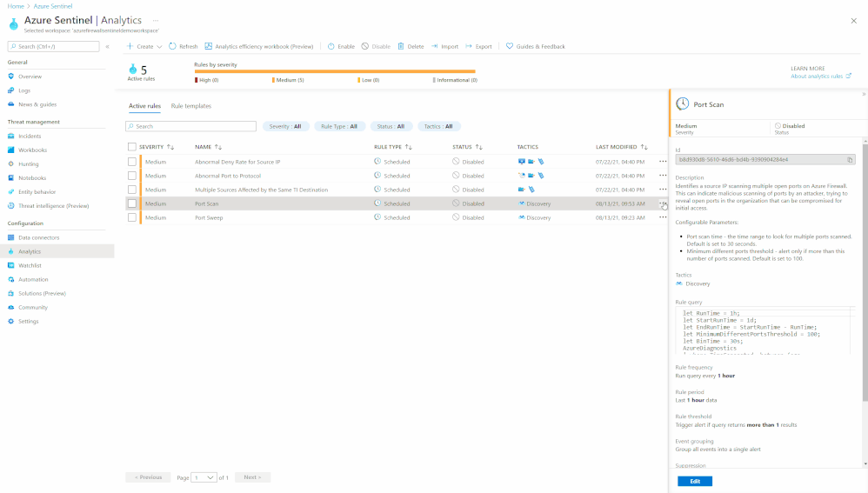Image resolution: width=868 pixels, height=493 pixels.
Task: Click the rules Search field
Action: [x=191, y=126]
